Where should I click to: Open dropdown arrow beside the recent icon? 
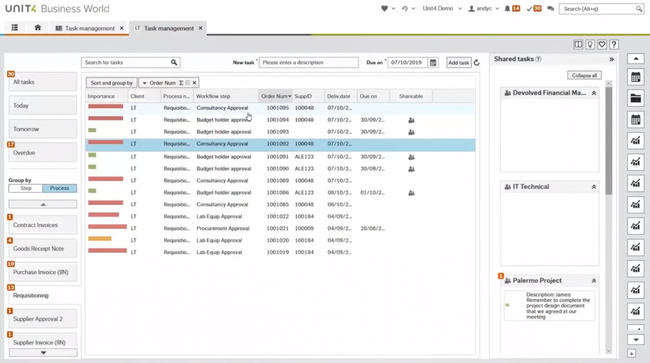point(413,8)
